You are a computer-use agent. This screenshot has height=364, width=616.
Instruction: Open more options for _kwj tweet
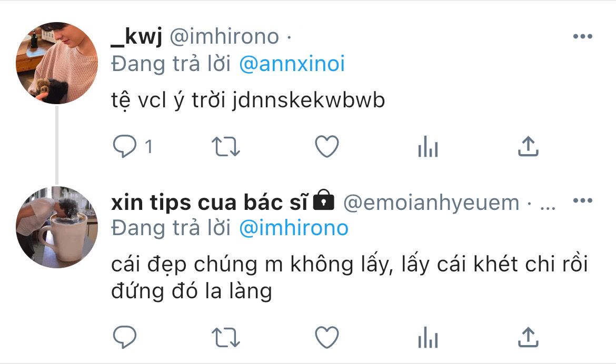(583, 36)
